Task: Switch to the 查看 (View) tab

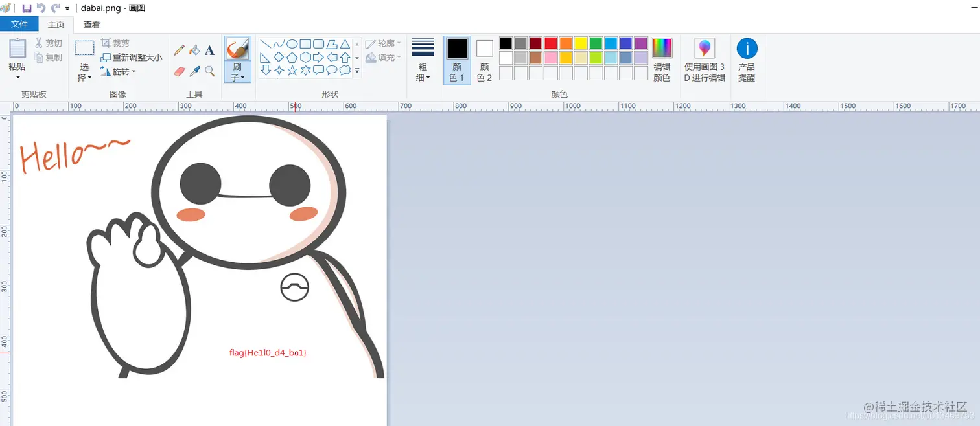Action: tap(91, 24)
